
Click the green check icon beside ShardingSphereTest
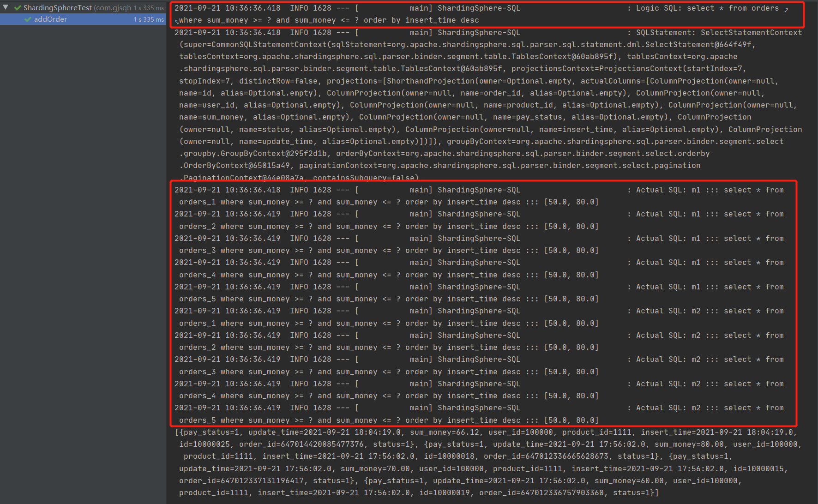pos(18,8)
